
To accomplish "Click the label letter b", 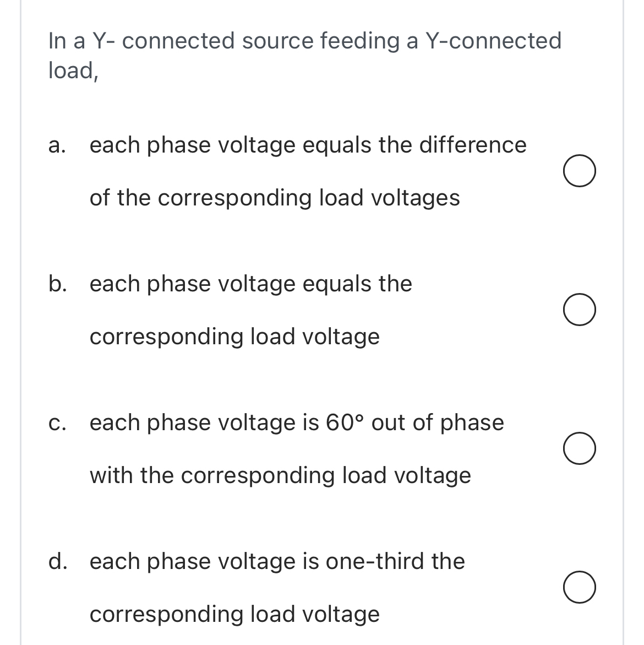I will coord(57,284).
